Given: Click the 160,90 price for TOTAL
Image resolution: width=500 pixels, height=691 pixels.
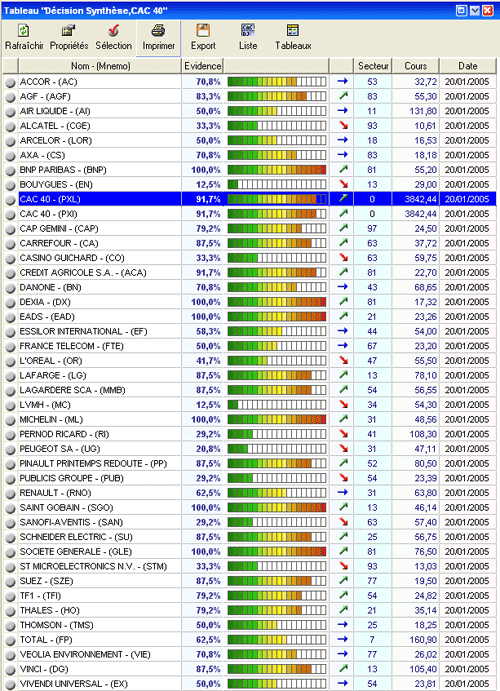Looking at the screenshot, I should (423, 640).
